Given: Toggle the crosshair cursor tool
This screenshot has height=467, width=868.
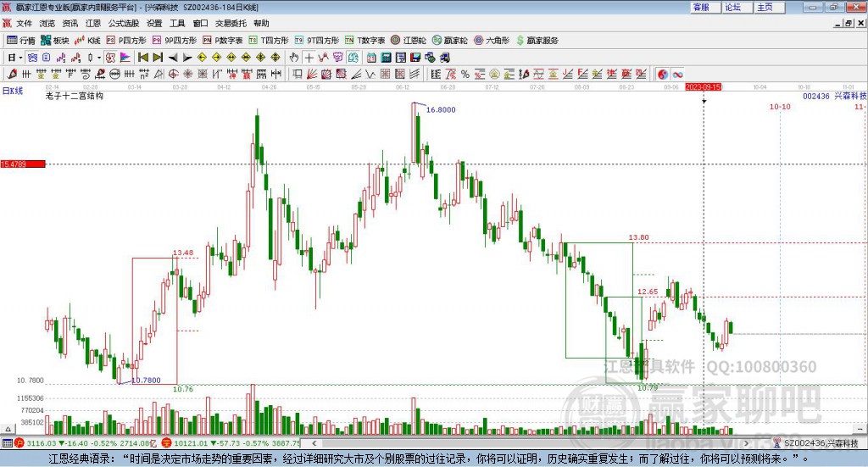Looking at the screenshot, I should (309, 58).
